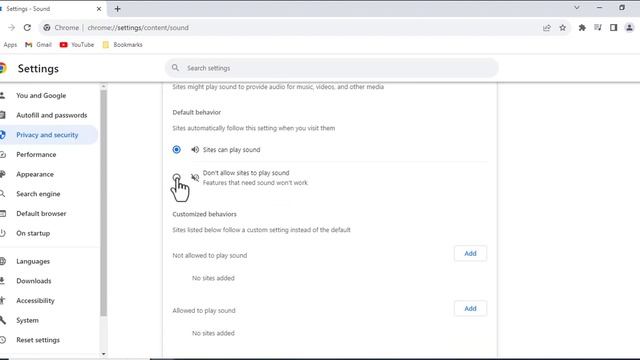
Task: Reload the page with the refresh icon
Action: pyautogui.click(x=27, y=28)
